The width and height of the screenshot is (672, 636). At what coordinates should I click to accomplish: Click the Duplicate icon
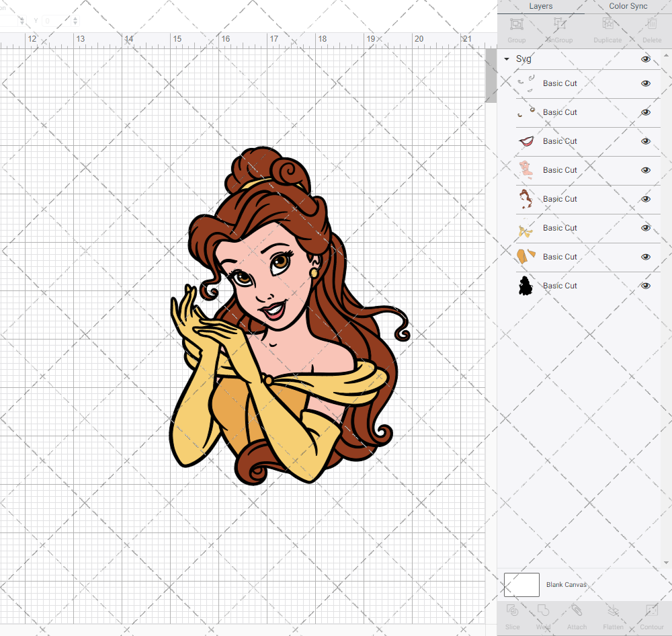coord(607,24)
